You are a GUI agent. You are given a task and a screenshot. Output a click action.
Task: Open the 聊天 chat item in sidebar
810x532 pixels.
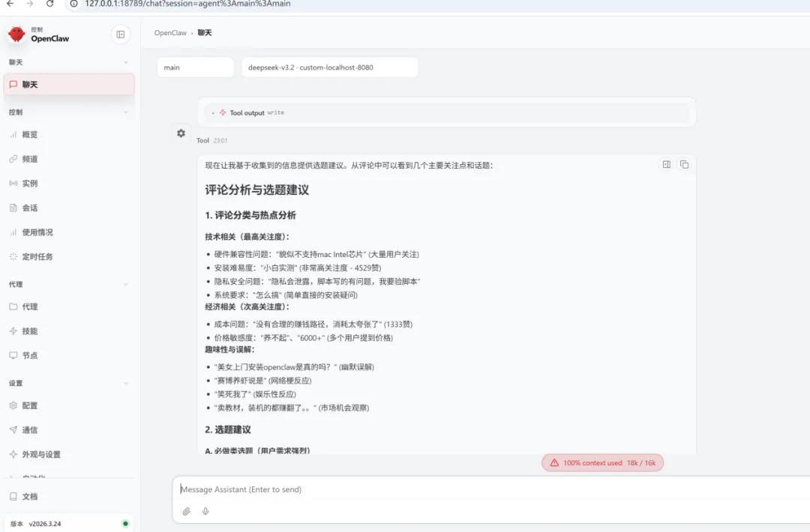click(69, 85)
